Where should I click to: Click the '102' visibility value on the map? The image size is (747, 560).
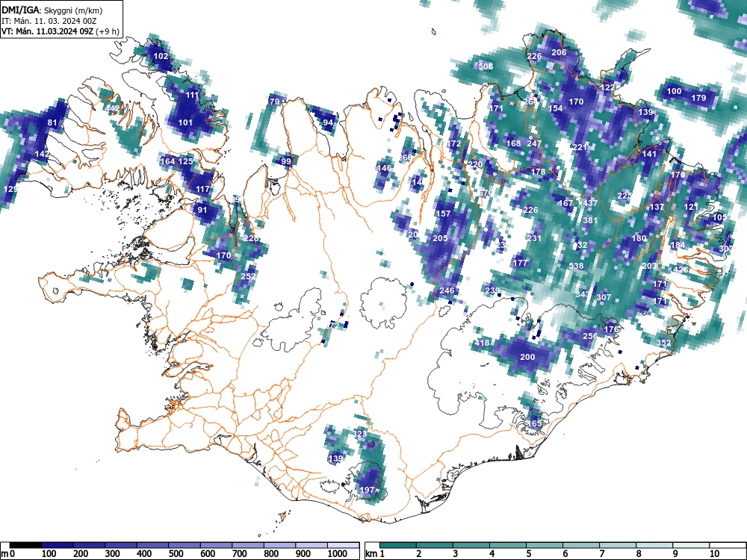click(161, 56)
